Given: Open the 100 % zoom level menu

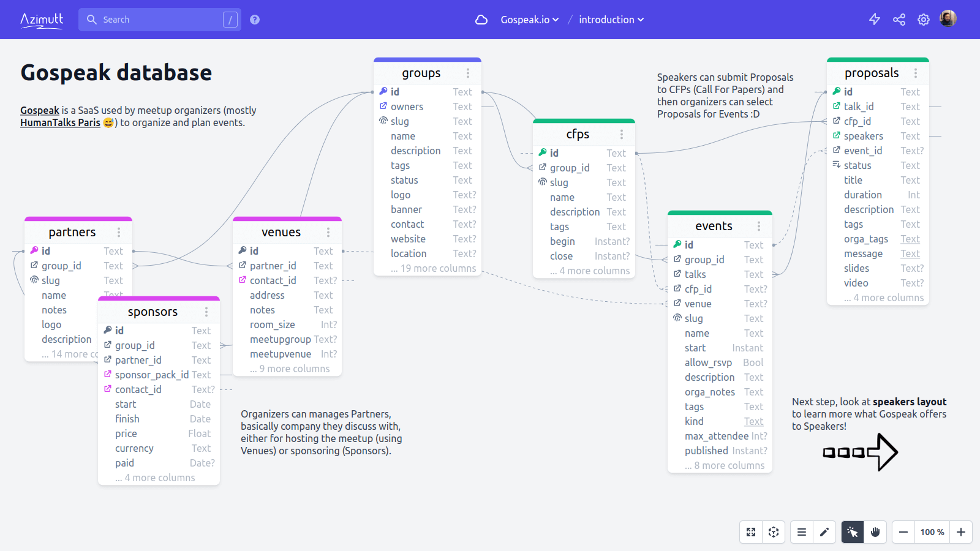Looking at the screenshot, I should 932,532.
